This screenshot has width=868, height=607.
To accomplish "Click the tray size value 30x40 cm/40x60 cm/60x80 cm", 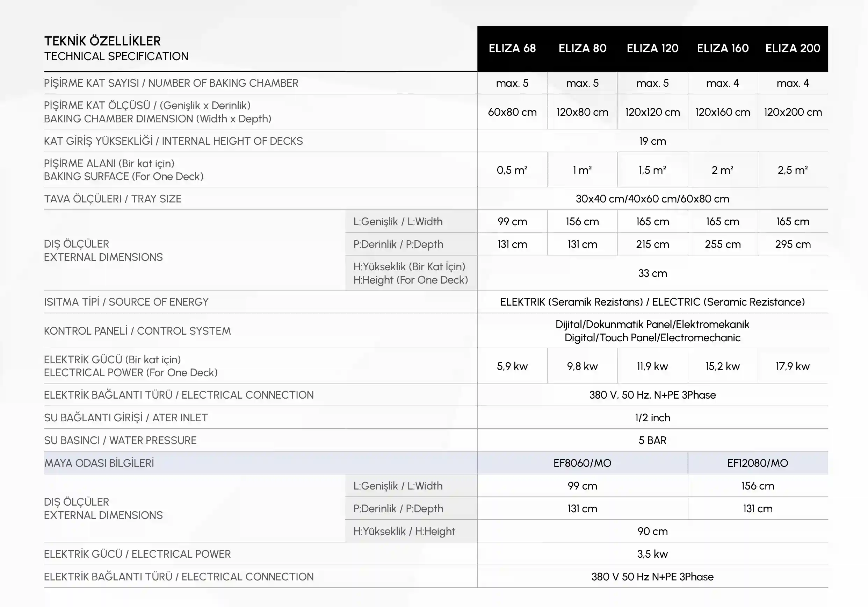I will 652,199.
